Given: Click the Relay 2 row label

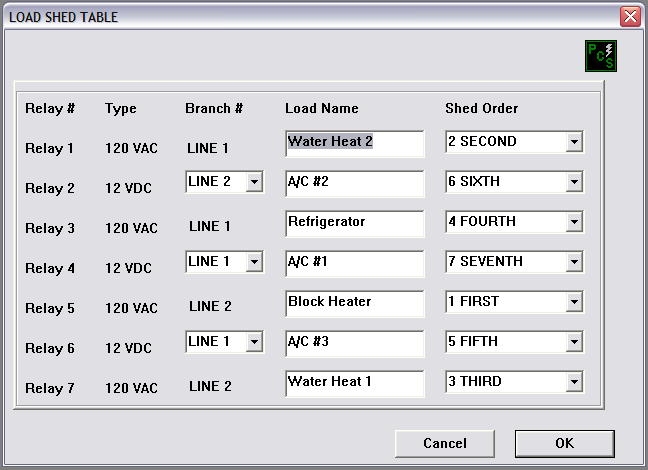Looking at the screenshot, I should click(50, 188).
